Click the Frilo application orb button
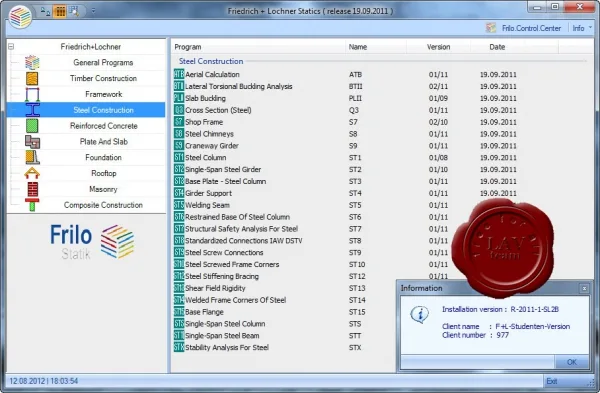 (x=21, y=17)
